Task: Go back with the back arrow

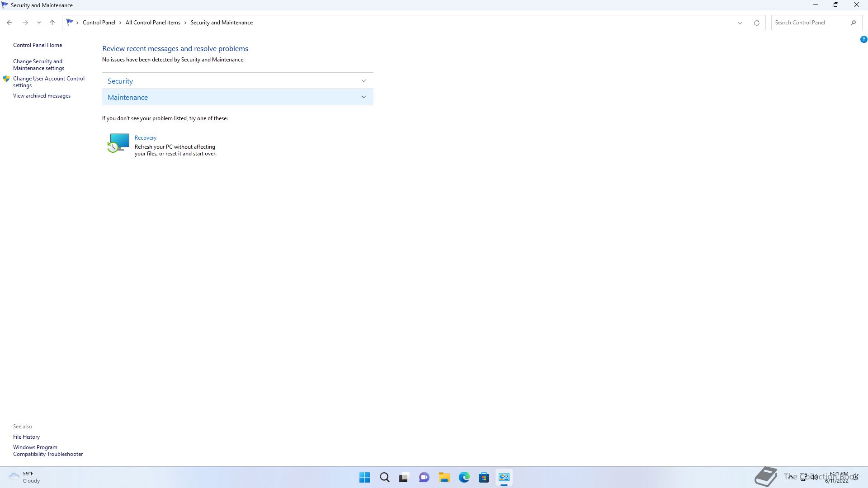Action: [9, 23]
